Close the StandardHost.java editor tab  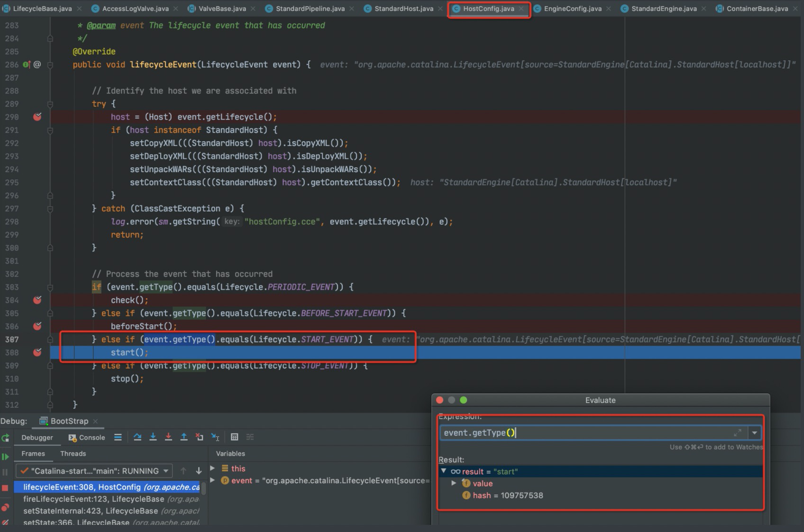pyautogui.click(x=440, y=9)
